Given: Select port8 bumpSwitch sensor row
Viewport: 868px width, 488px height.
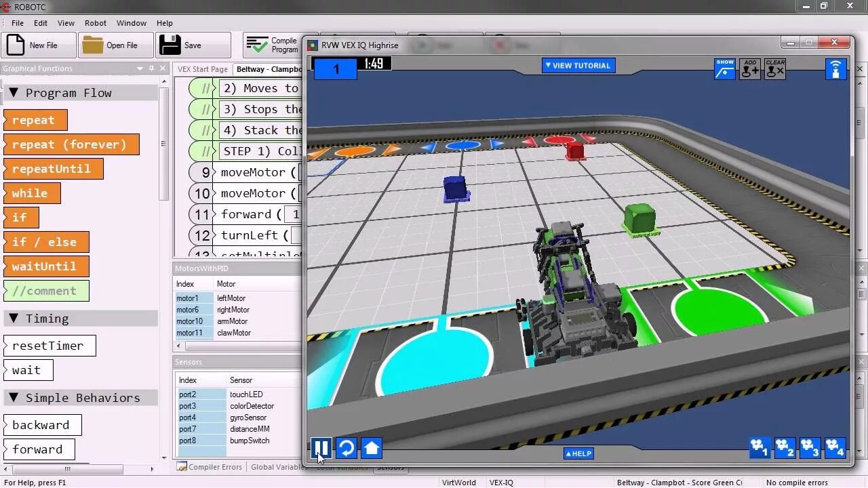Looking at the screenshot, I should click(238, 441).
